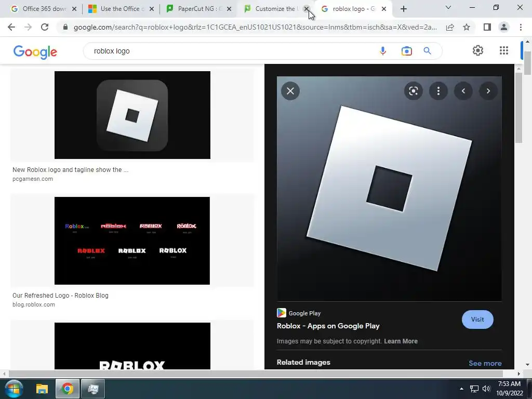
Task: Click the browser forward arrow
Action: click(28, 27)
